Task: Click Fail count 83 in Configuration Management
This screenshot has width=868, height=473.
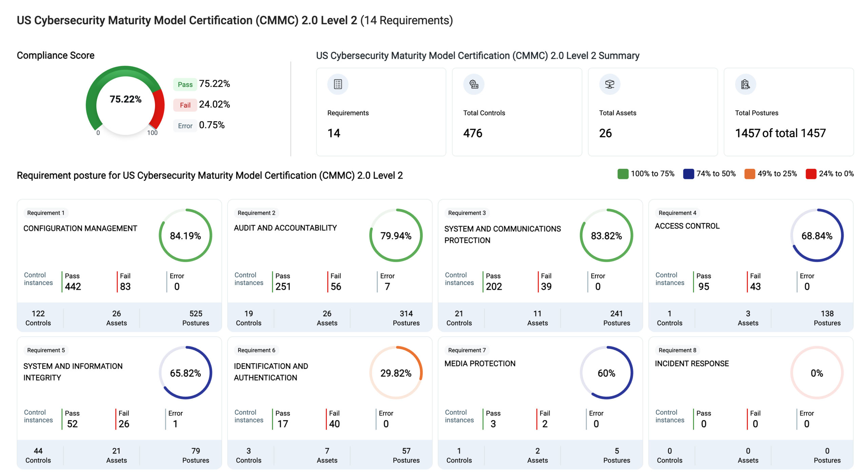Action: click(125, 287)
